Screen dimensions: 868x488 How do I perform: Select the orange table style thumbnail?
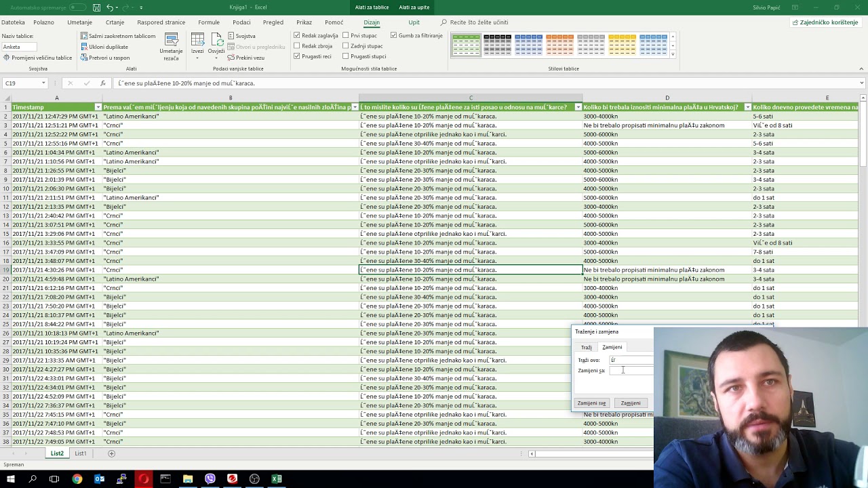coord(559,45)
